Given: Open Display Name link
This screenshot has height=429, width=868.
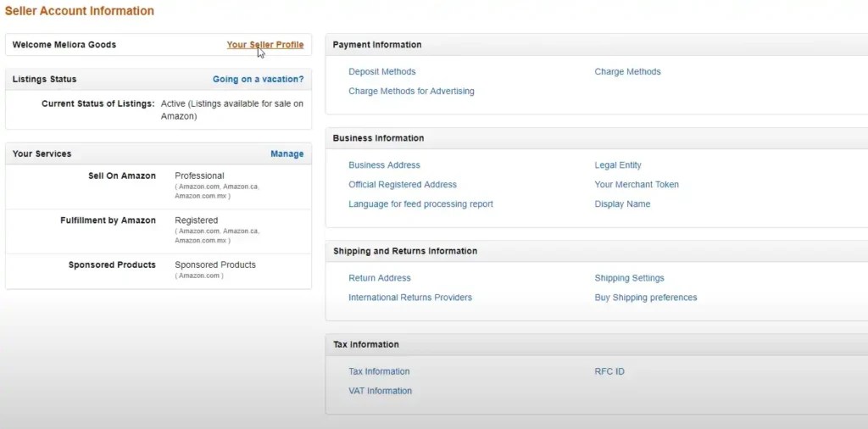Looking at the screenshot, I should tap(622, 203).
